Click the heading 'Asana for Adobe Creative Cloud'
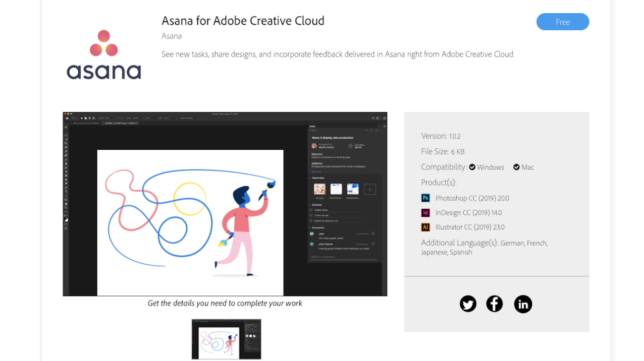 coord(243,21)
